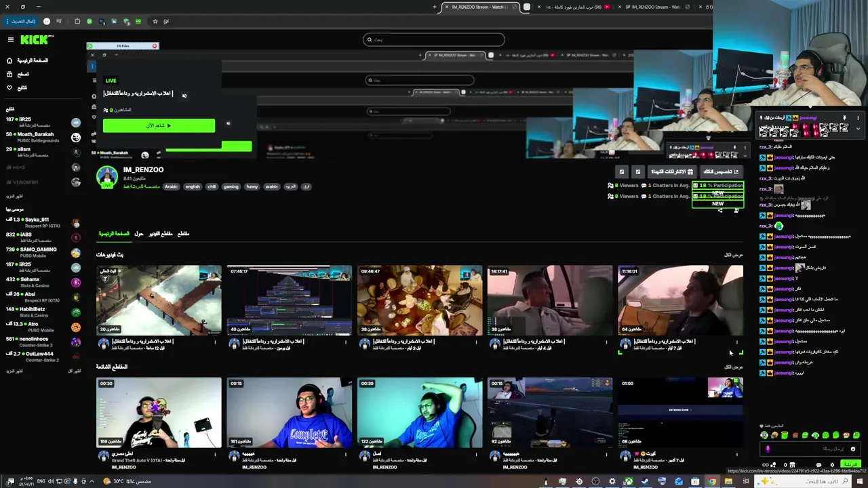Expand 'Show more' under followed channels
The width and height of the screenshot is (868, 488).
(x=14, y=196)
